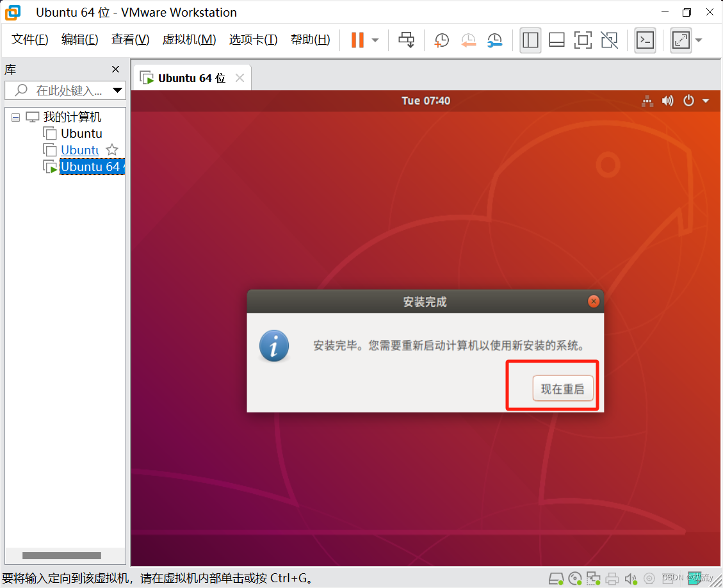
Task: Open the snapshot manager
Action: coord(495,40)
